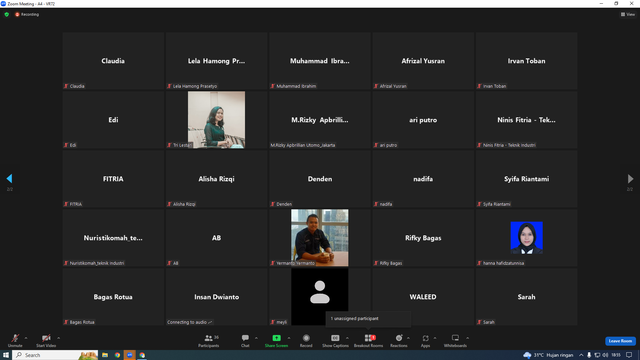Click Afrizal Yusran's tile name
The width and height of the screenshot is (640, 360).
(423, 61)
